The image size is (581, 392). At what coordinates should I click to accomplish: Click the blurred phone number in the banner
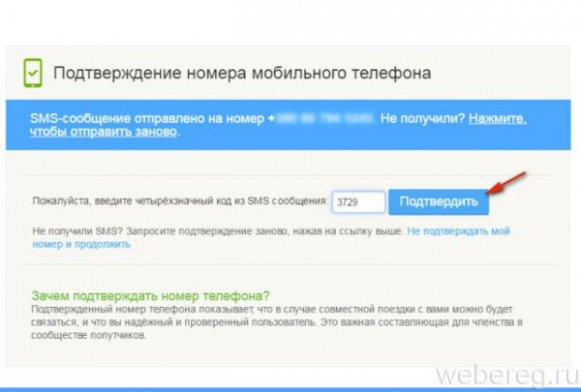(323, 118)
